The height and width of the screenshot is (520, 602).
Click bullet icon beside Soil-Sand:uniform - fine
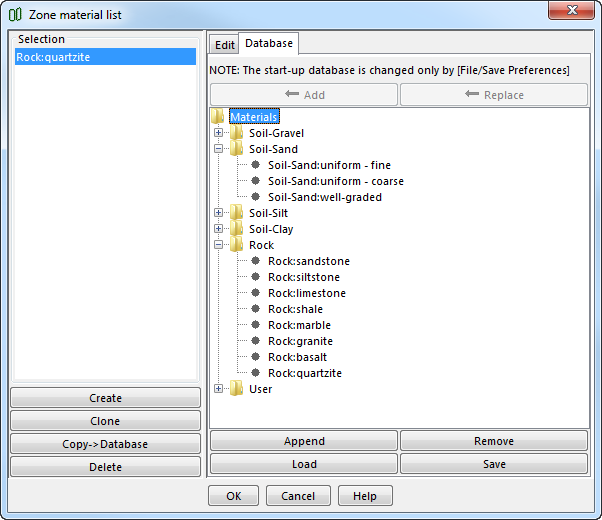pyautogui.click(x=255, y=165)
